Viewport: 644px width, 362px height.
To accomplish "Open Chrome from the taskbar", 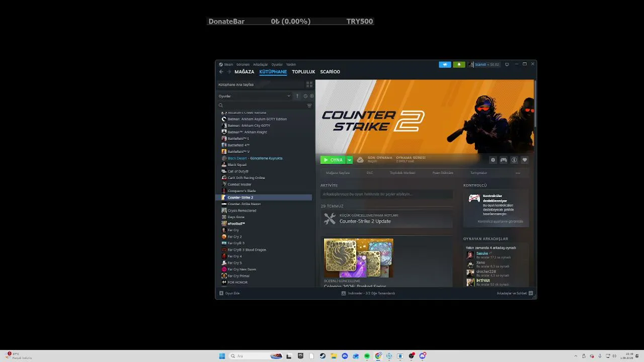I will [378, 356].
